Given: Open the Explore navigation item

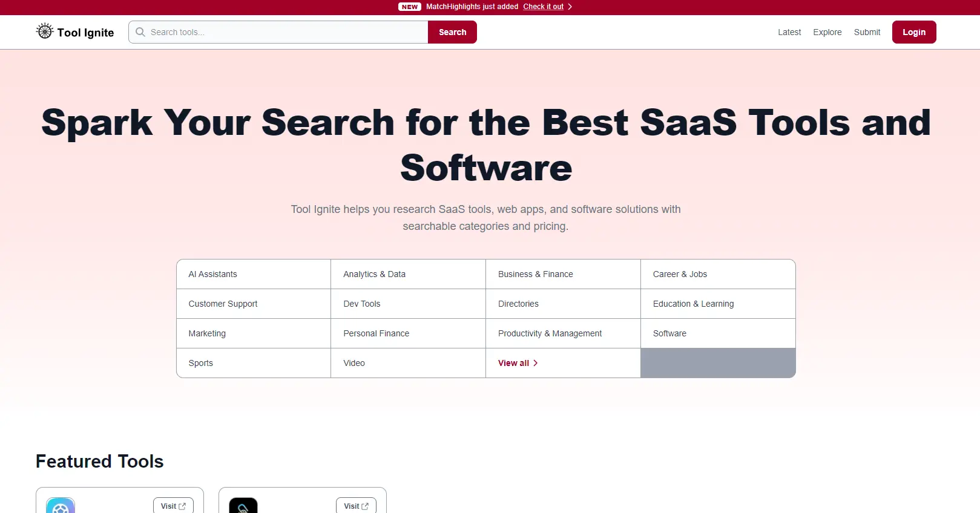Looking at the screenshot, I should (827, 32).
